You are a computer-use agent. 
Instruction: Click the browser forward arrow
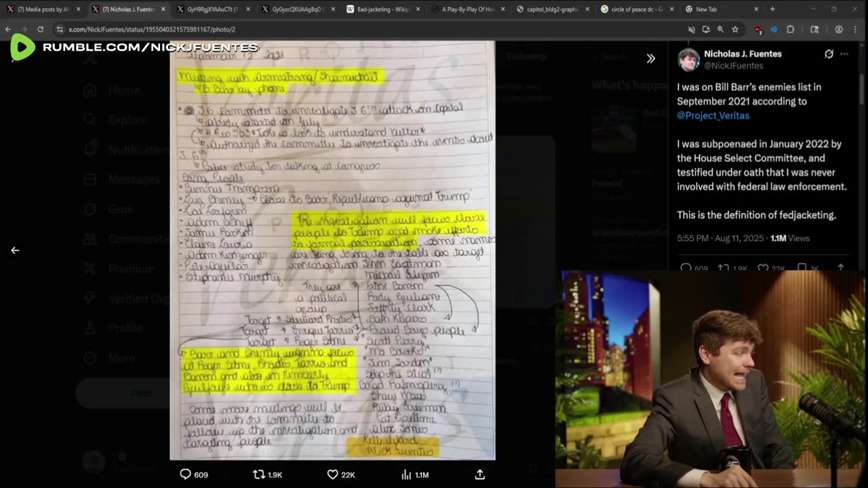(x=24, y=30)
